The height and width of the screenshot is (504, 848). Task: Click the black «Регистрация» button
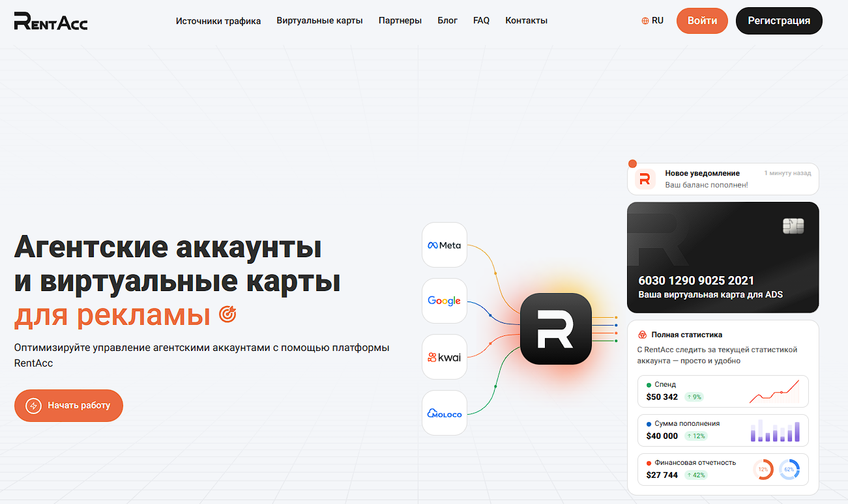pyautogui.click(x=779, y=21)
